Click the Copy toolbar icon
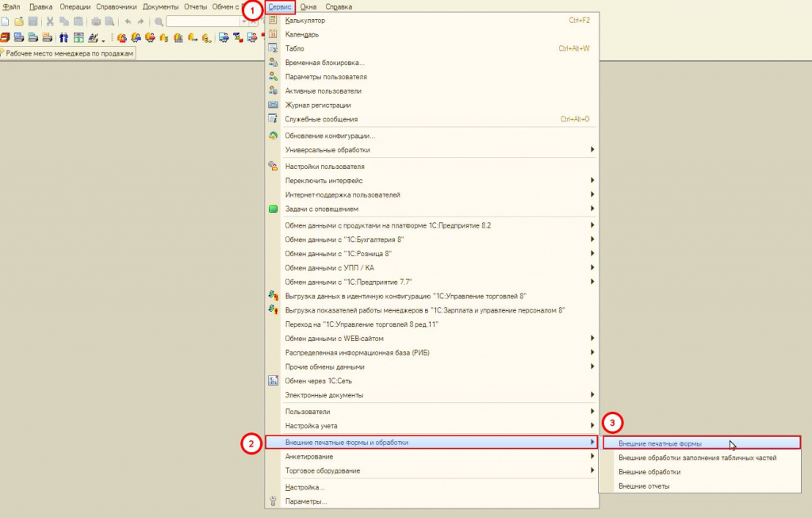 click(64, 21)
